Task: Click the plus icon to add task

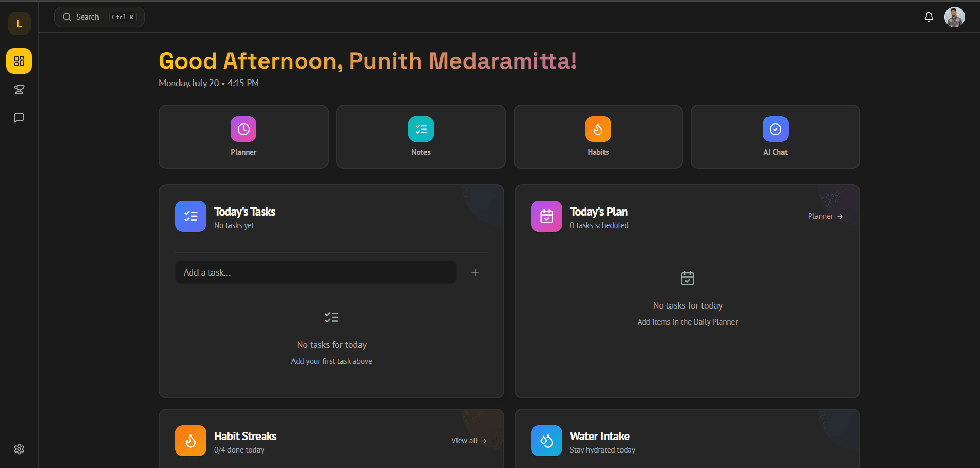Action: 475,272
